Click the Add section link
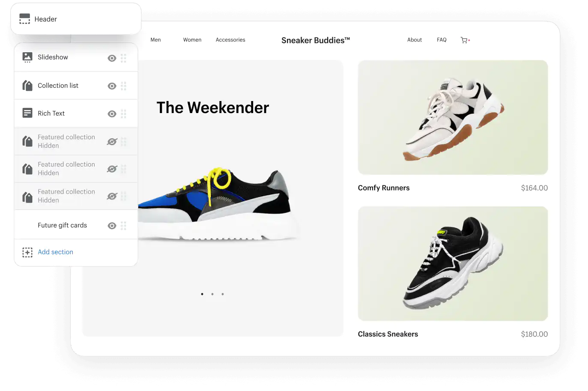This screenshot has height=391, width=588. click(55, 252)
